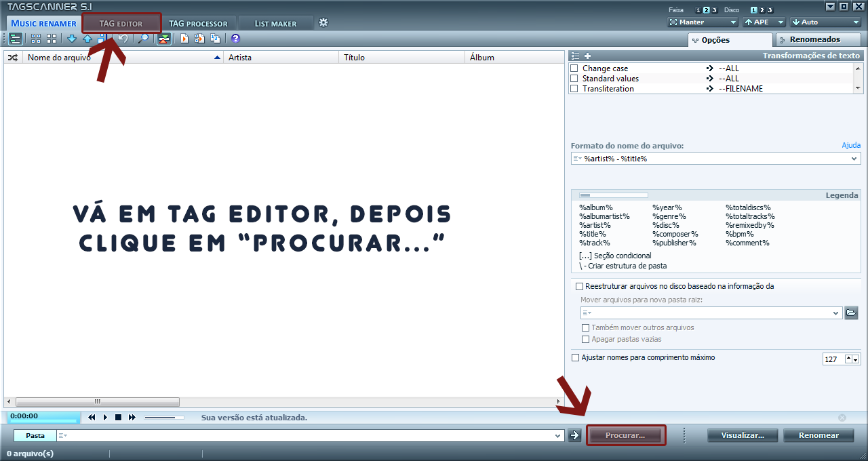Open the List Maker tab
Image resolution: width=868 pixels, height=461 pixels.
point(275,24)
